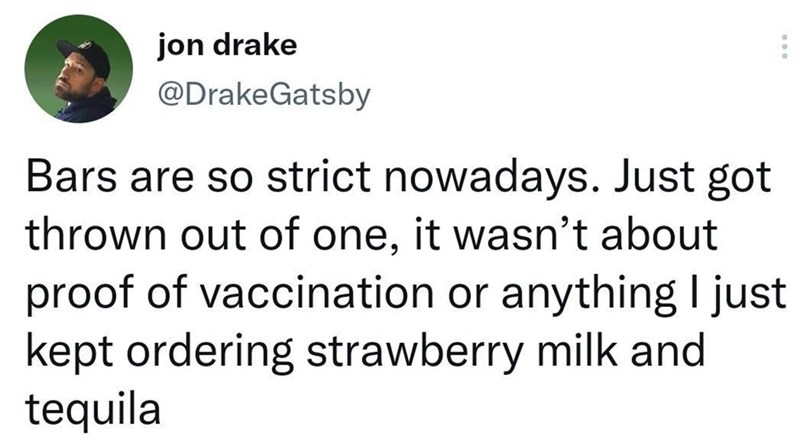Click the cap in the profile photo
Viewport: 800px width, 446px height.
pos(83,51)
